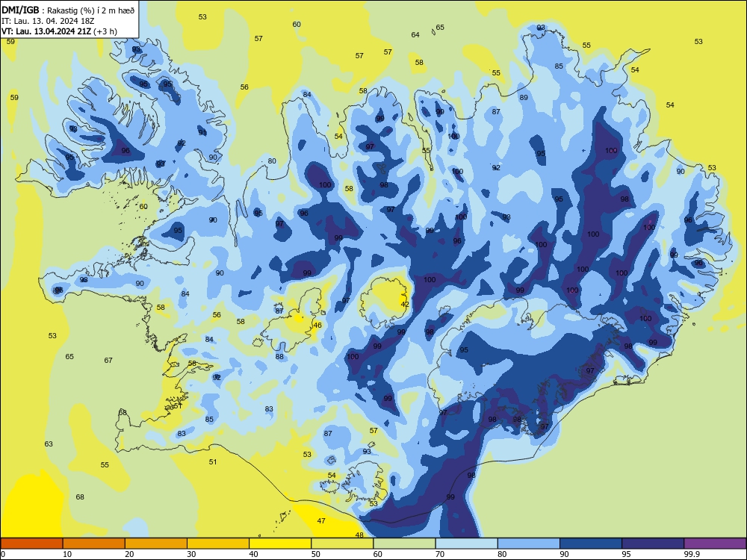This screenshot has width=747, height=560.
Task: Click the 60–70 light green legend swatch
Action: [x=404, y=544]
